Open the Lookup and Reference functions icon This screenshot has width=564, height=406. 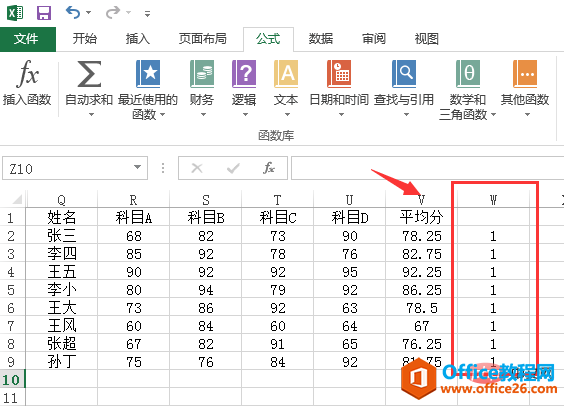404,74
